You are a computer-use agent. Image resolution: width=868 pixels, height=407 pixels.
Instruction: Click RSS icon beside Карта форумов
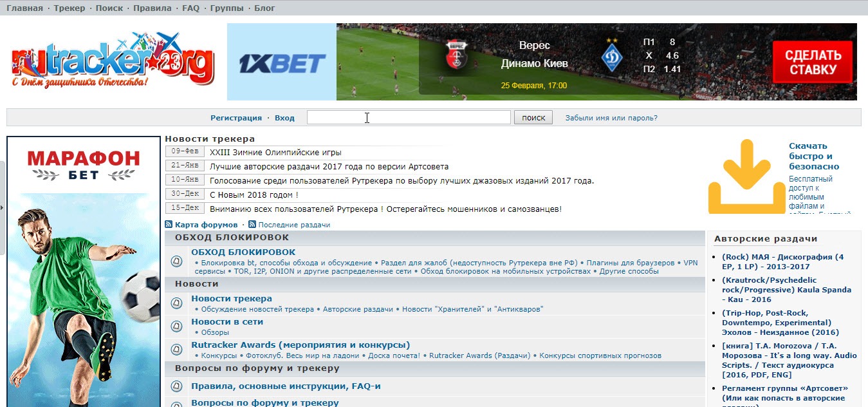[169, 225]
